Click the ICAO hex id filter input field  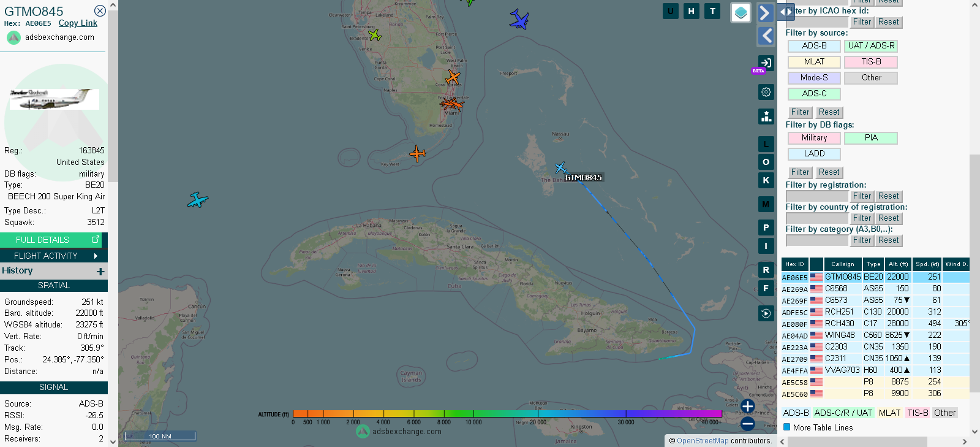(x=817, y=22)
